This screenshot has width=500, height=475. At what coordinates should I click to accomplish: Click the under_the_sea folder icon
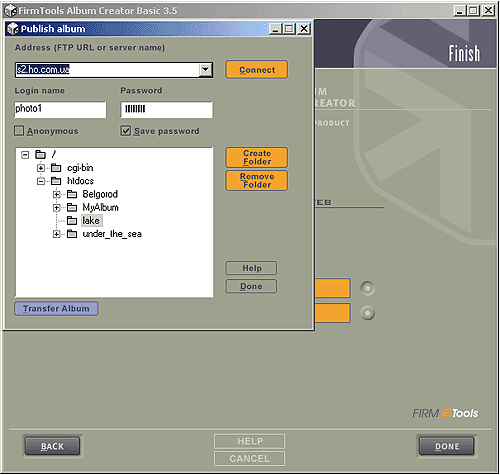(x=72, y=234)
